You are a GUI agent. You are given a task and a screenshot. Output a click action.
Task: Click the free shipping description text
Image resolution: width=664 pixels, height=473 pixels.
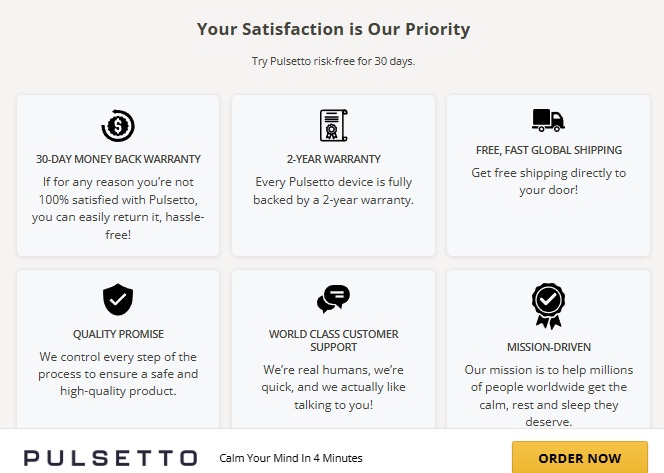[x=548, y=181]
